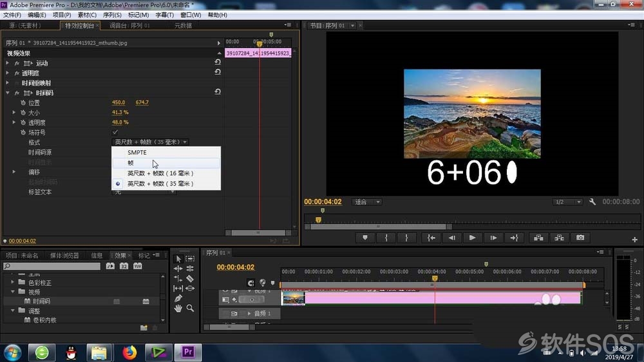This screenshot has width=644, height=362.
Task: Click the Add Marker button in program monitor
Action: pos(365,238)
